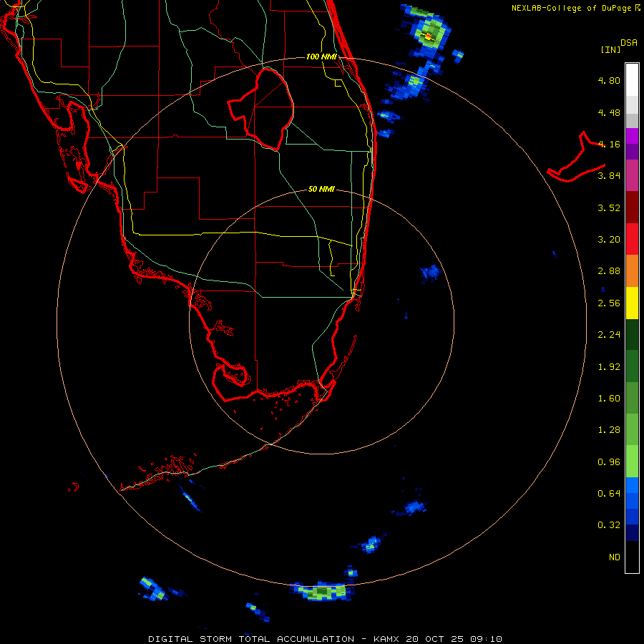The image size is (644, 644).
Task: Click the 2.56 legend value
Action: [x=609, y=303]
